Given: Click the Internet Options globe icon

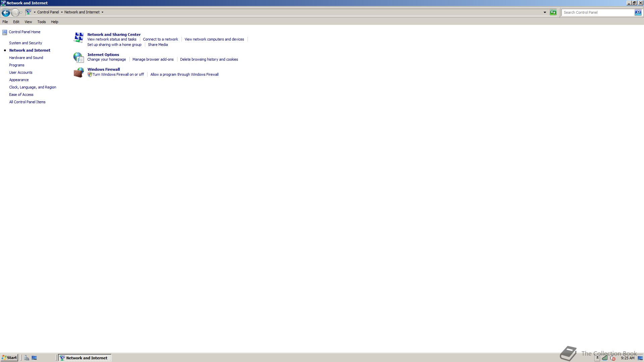Looking at the screenshot, I should pyautogui.click(x=78, y=57).
